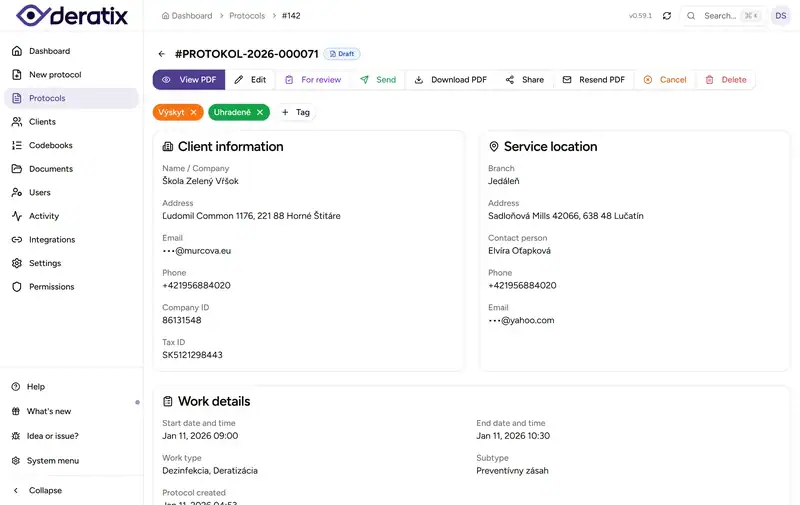Remove the Uhradené tag
Image resolution: width=800 pixels, height=505 pixels.
pyautogui.click(x=260, y=112)
